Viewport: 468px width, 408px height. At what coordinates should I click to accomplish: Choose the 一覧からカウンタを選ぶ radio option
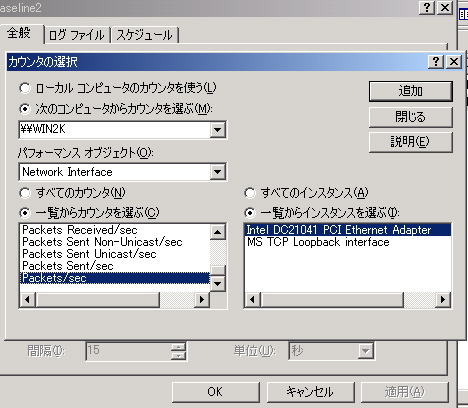click(x=25, y=213)
